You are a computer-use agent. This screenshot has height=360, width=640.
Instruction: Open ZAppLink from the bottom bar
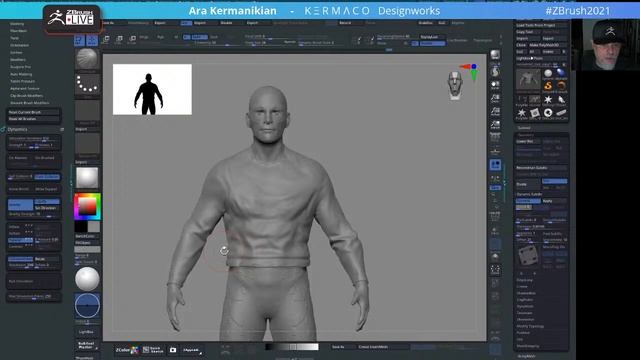pyautogui.click(x=191, y=350)
